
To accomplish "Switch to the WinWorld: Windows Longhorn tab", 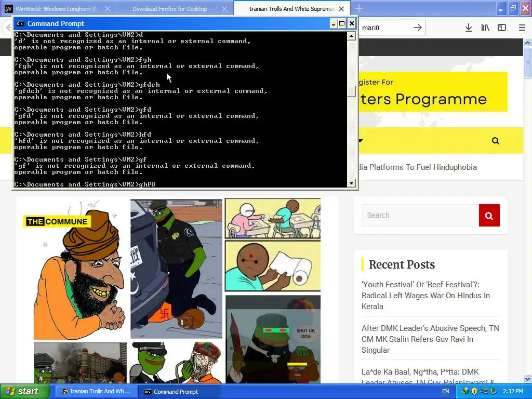I will (58, 9).
